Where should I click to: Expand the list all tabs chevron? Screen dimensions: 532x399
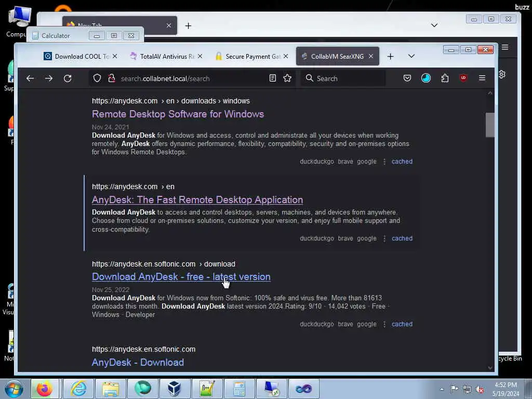coord(411,56)
